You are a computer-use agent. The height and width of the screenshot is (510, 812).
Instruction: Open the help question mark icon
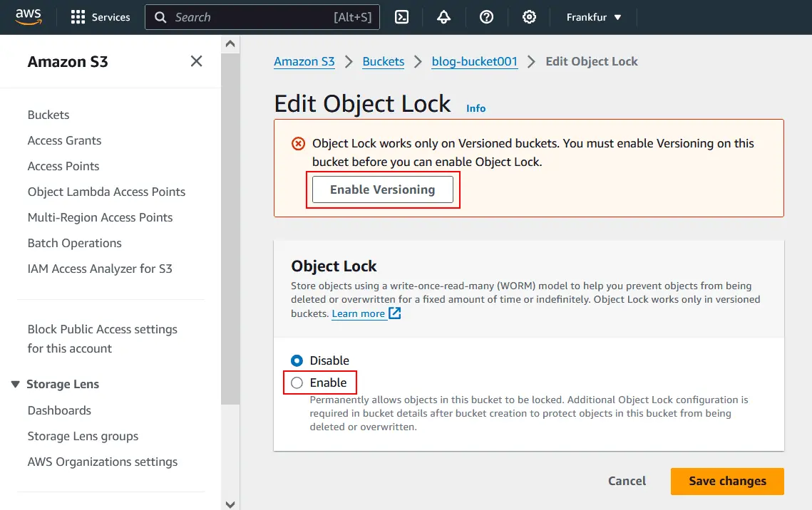(x=486, y=17)
